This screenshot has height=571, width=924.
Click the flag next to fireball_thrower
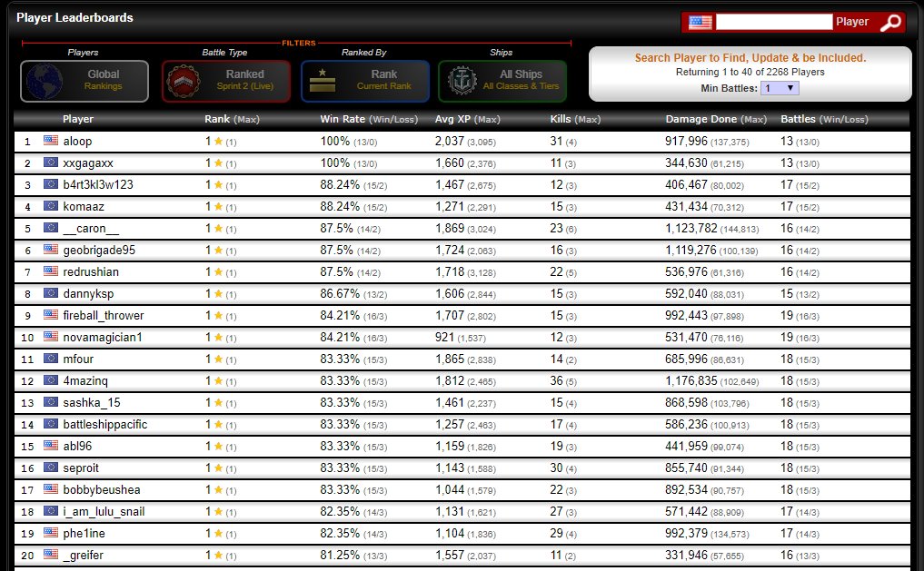pyautogui.click(x=51, y=315)
